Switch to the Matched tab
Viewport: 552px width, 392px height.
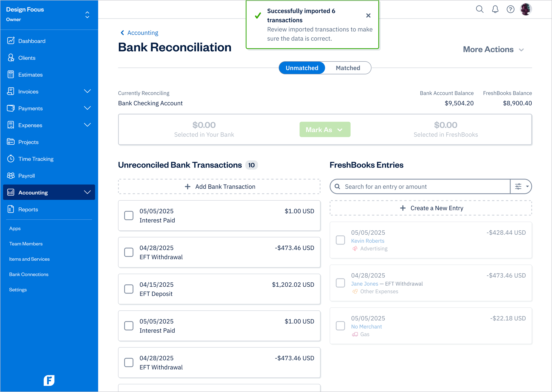[348, 68]
